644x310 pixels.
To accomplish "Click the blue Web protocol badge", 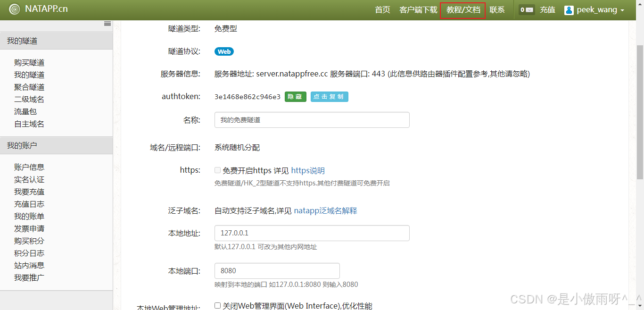I will [x=224, y=51].
